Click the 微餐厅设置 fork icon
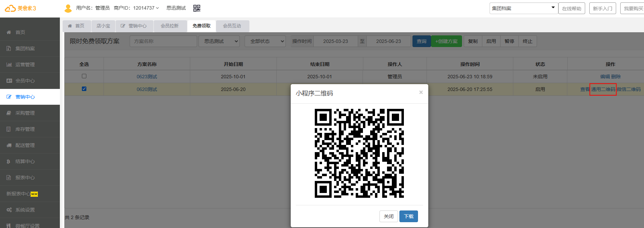 click(x=9, y=226)
